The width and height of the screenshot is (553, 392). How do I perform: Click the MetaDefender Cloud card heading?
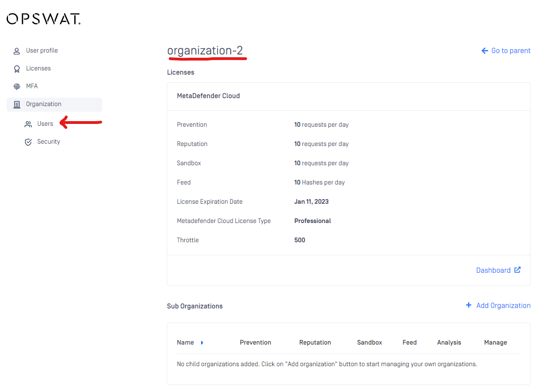pos(209,96)
